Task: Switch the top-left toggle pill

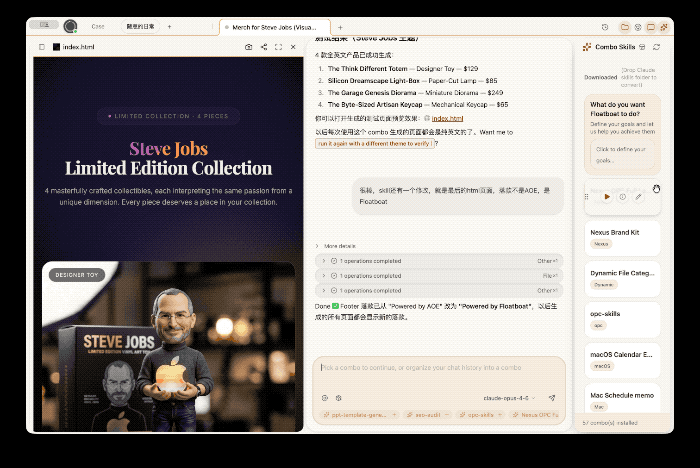Action: (44, 25)
